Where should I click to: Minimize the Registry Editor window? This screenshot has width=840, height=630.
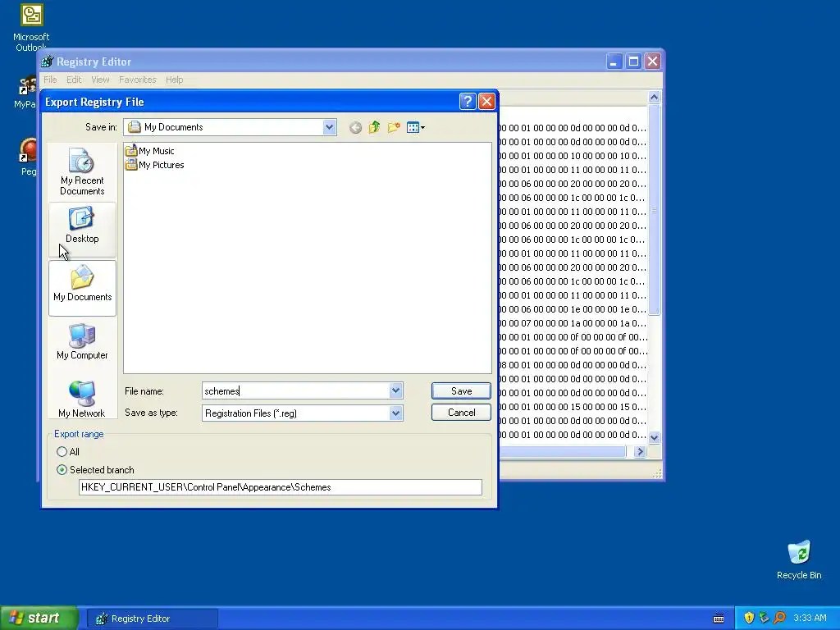614,62
